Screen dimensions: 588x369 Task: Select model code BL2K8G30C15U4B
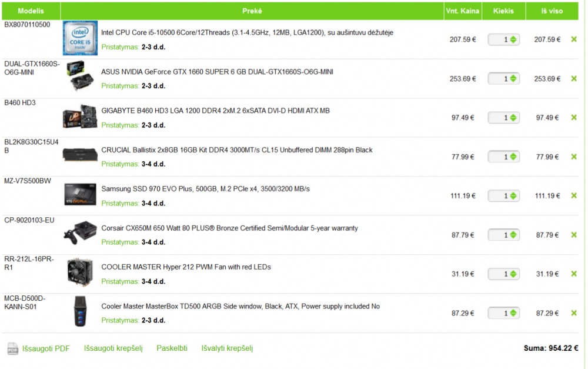click(31, 146)
